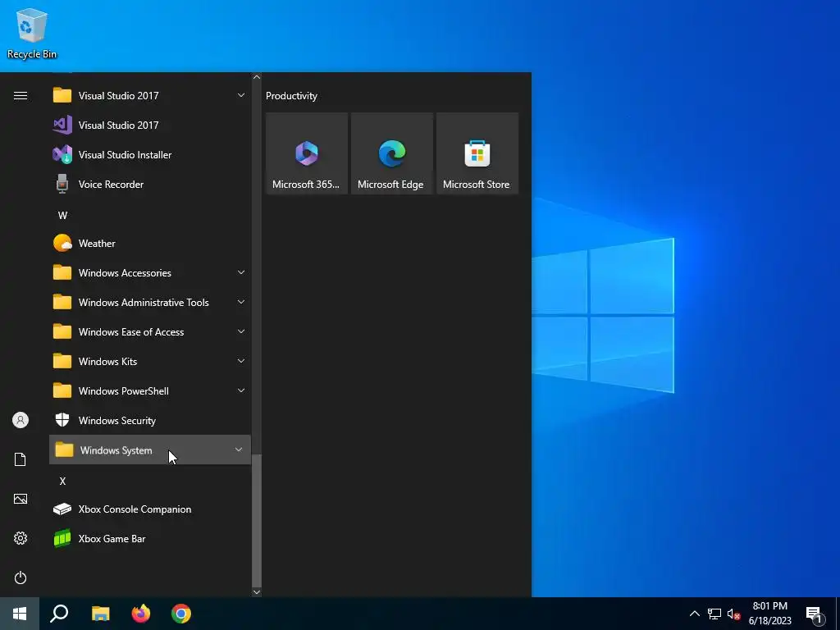Expand Windows Accessories folder
The width and height of the screenshot is (840, 630).
click(x=150, y=272)
